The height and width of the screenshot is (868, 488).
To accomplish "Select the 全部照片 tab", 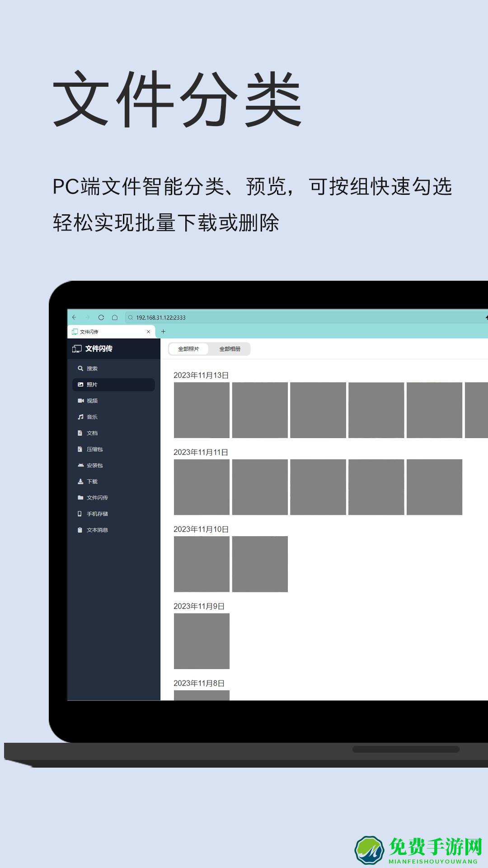I will pos(188,349).
